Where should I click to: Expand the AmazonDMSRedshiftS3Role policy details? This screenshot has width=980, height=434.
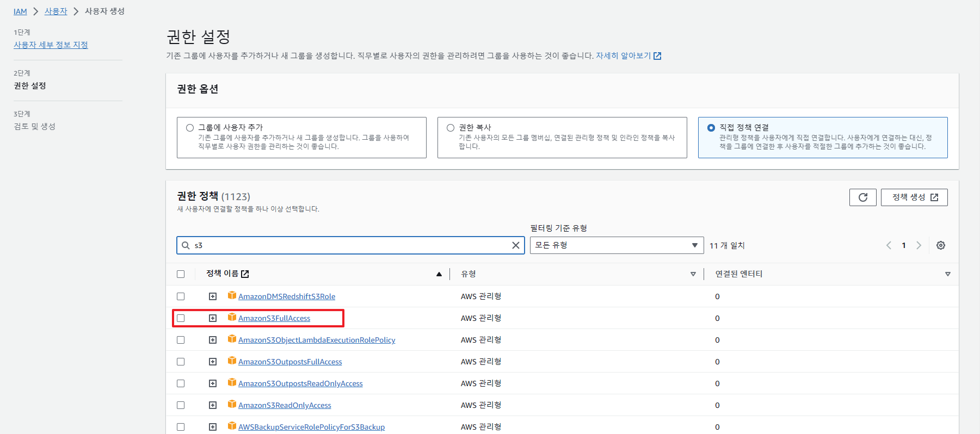(213, 296)
